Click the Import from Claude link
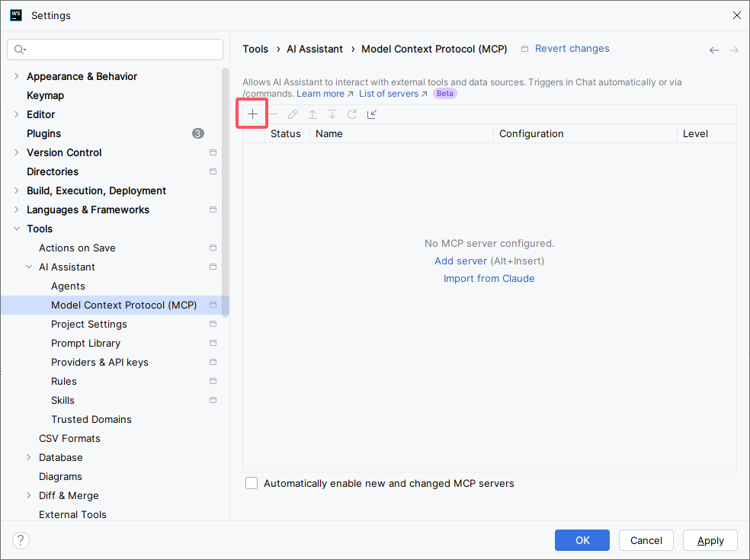The height and width of the screenshot is (560, 750). click(489, 278)
